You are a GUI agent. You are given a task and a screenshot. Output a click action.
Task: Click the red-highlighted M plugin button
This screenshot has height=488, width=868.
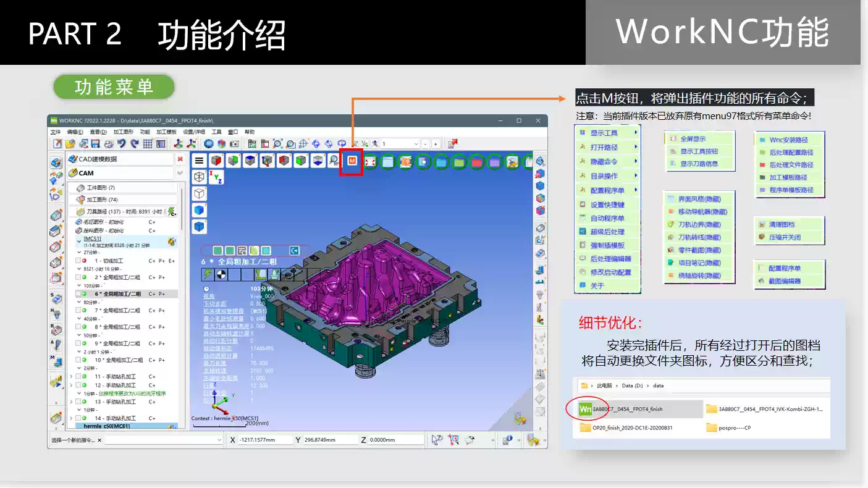point(352,161)
